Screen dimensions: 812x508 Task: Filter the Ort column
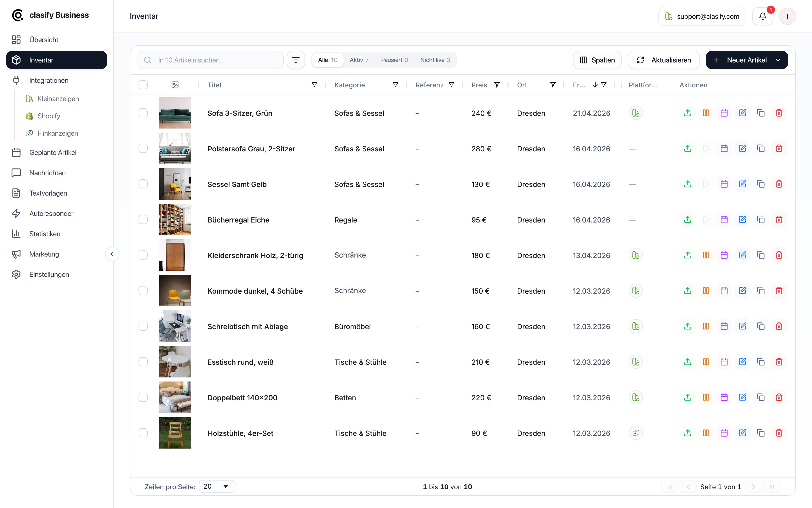click(553, 85)
